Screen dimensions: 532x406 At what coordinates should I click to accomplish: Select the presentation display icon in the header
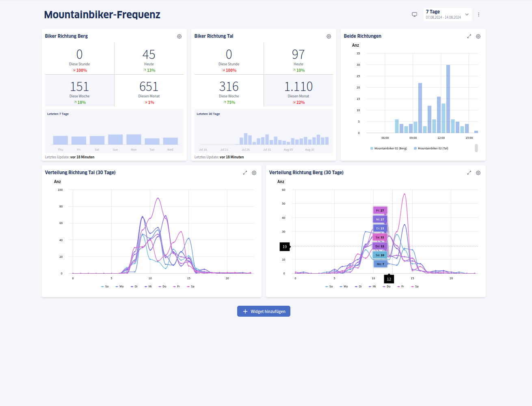click(414, 14)
